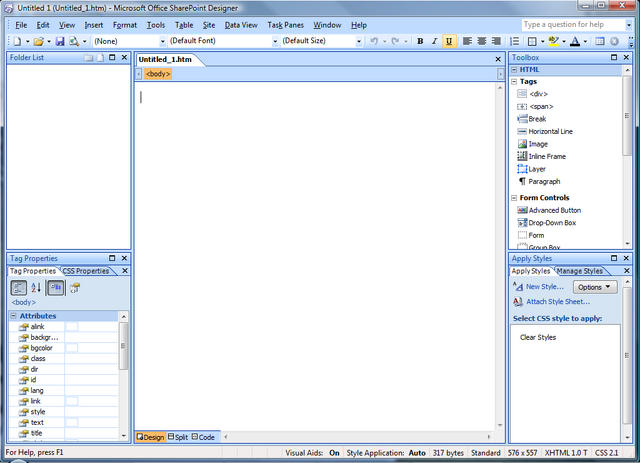This screenshot has height=463, width=640.
Task: Collapse the Form Controls group
Action: [x=514, y=198]
